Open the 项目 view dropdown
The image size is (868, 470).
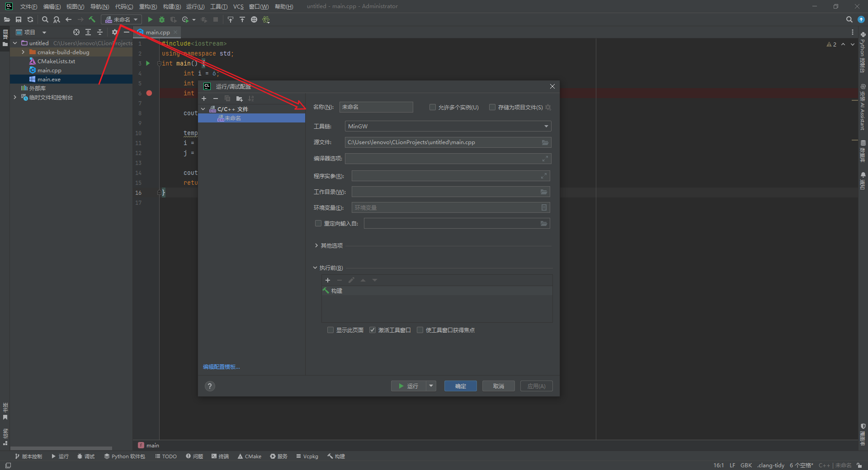tap(44, 32)
